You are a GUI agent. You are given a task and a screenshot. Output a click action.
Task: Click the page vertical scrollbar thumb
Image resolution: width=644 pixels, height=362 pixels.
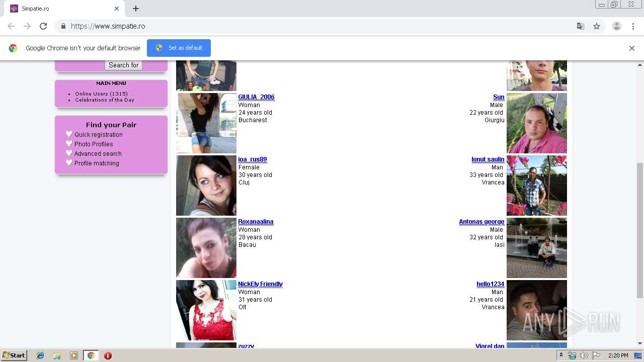640,230
